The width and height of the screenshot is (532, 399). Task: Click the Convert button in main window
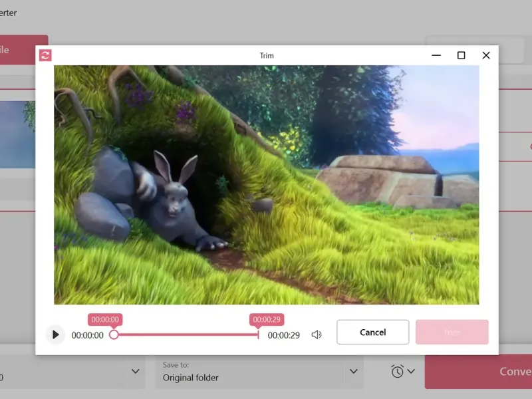coord(478,372)
